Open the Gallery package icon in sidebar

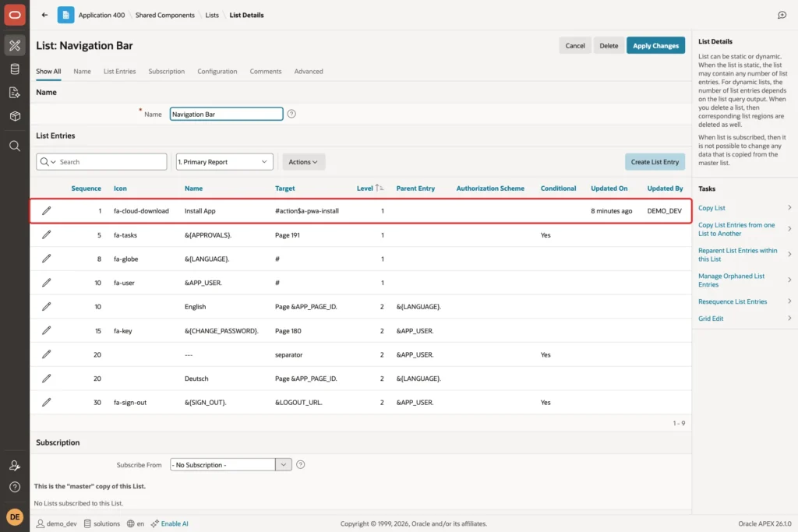[15, 116]
